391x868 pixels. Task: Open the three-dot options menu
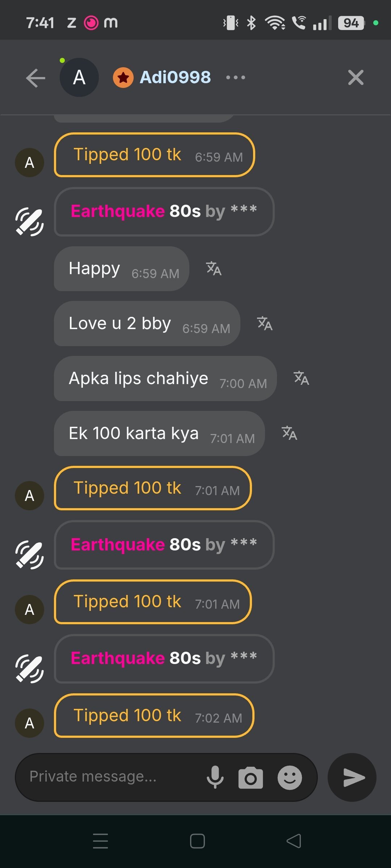235,77
